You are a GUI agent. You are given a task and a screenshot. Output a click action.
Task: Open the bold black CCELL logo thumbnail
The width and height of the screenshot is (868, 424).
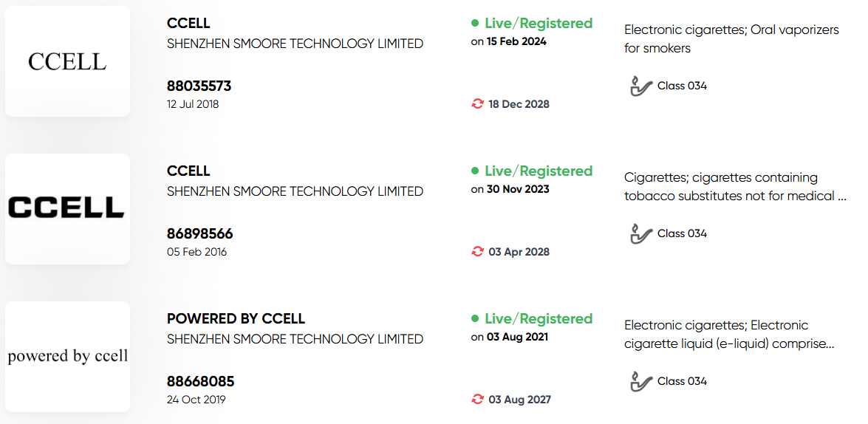pyautogui.click(x=67, y=209)
